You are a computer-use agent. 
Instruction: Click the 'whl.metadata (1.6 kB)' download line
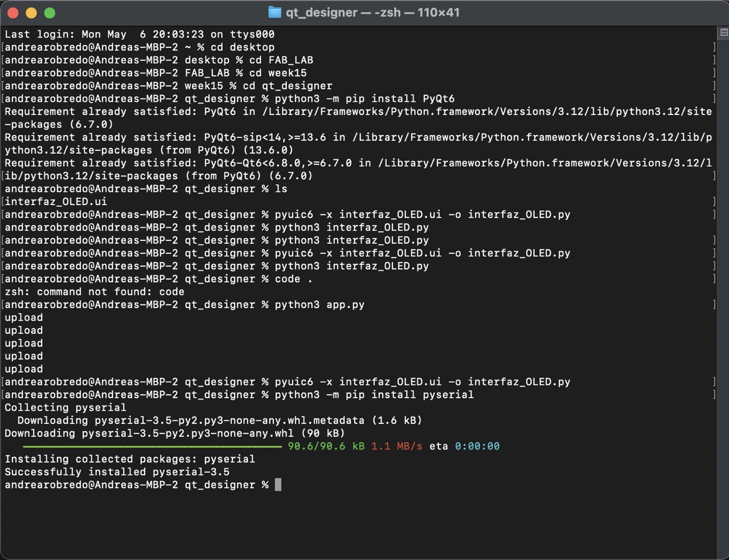coord(220,420)
